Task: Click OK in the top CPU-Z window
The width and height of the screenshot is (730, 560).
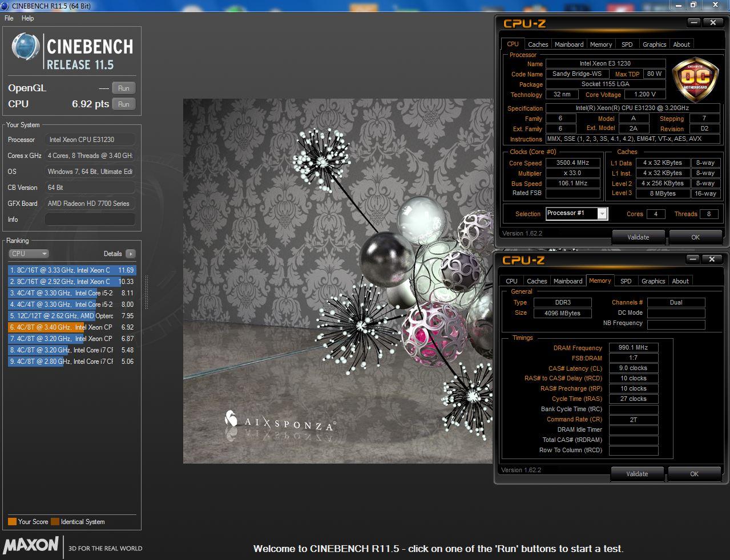Action: click(x=695, y=237)
